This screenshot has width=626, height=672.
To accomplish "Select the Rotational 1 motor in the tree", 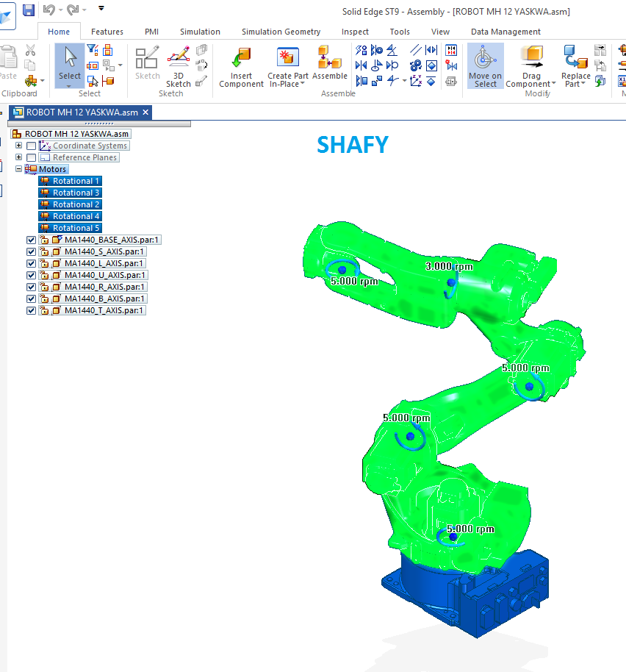I will click(x=71, y=181).
